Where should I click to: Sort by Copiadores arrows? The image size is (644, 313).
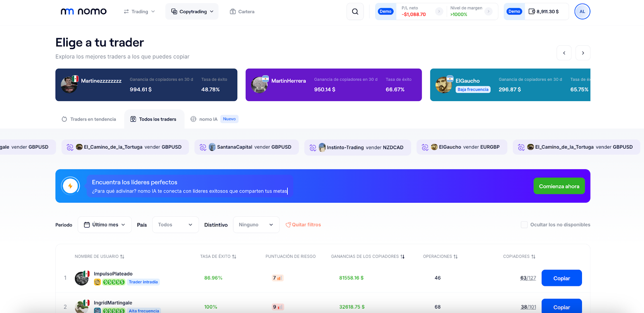click(x=533, y=257)
